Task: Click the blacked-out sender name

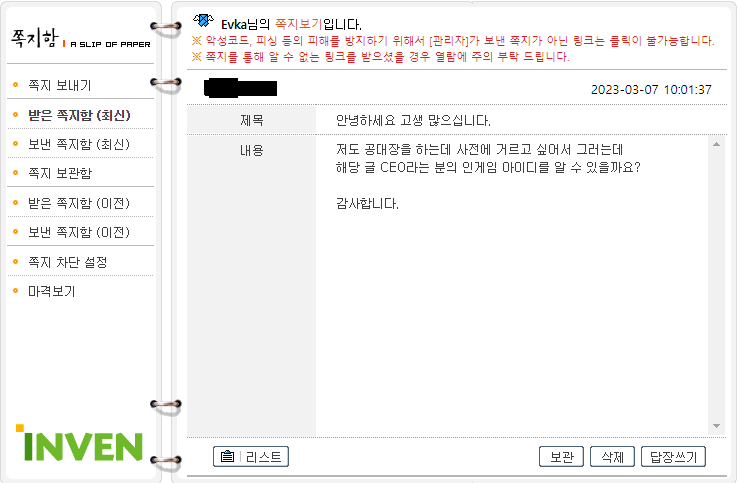Action: 241,88
